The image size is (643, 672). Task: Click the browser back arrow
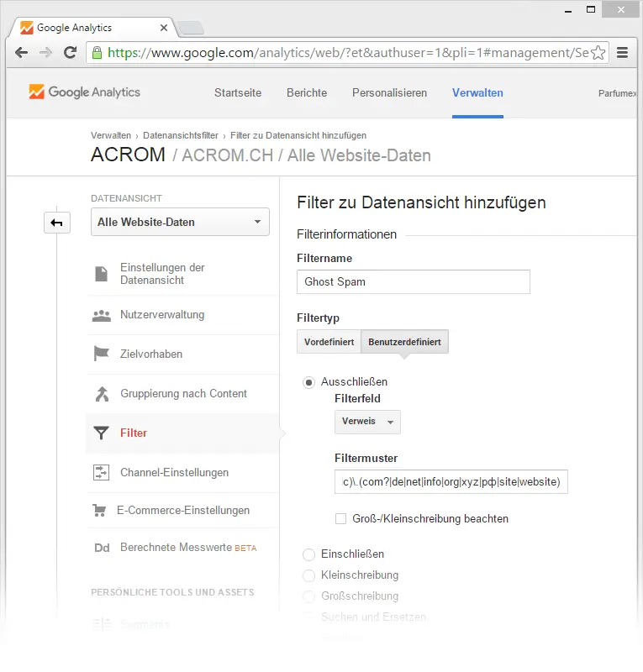click(x=22, y=52)
